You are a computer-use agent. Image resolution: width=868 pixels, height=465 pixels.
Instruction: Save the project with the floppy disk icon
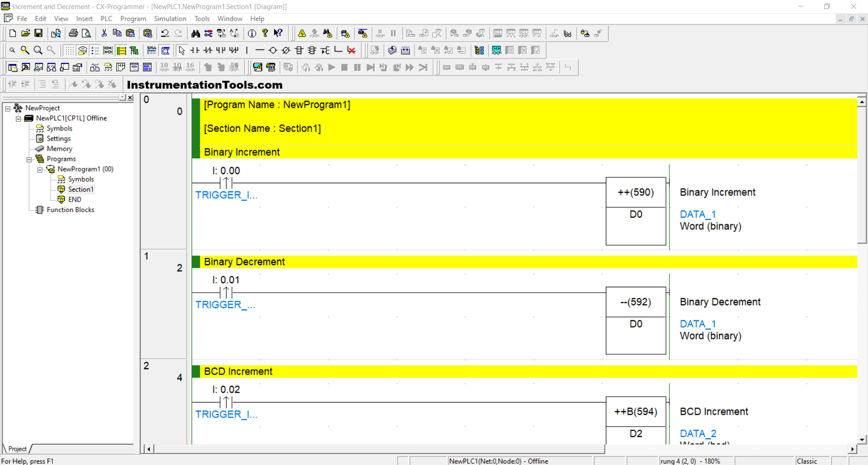(38, 33)
